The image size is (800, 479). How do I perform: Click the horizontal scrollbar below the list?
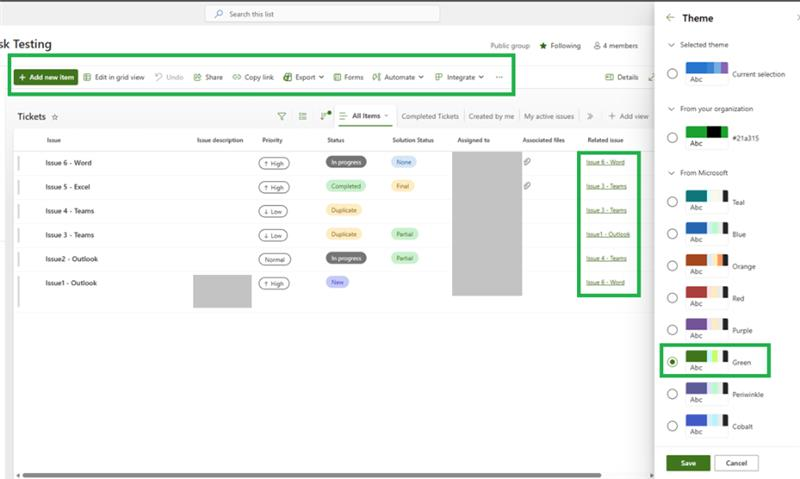tap(312, 475)
